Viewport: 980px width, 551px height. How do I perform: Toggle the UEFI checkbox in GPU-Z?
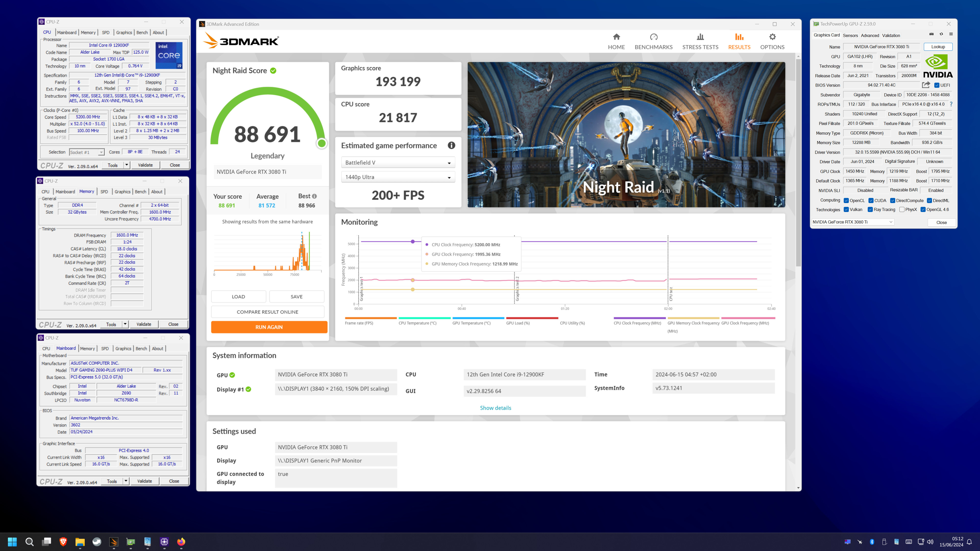point(937,85)
